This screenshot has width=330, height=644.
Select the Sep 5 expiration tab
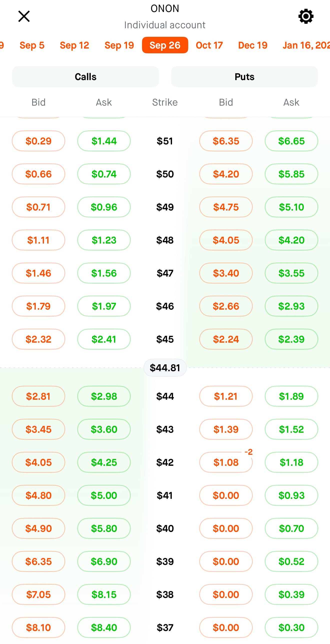tap(32, 45)
